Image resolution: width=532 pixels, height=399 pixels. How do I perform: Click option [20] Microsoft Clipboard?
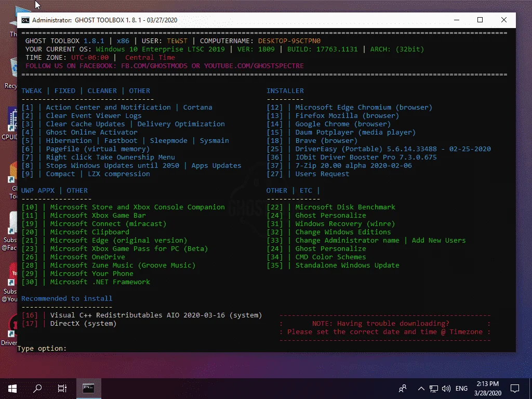coord(75,232)
